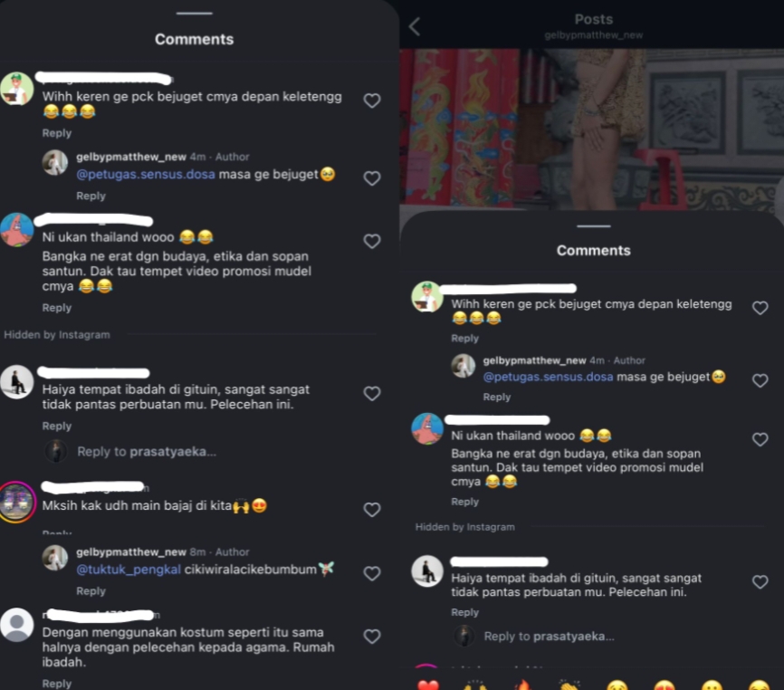This screenshot has width=784, height=690.
Task: Like the 'Mksih kak udh main bajaj' comment
Action: point(371,510)
